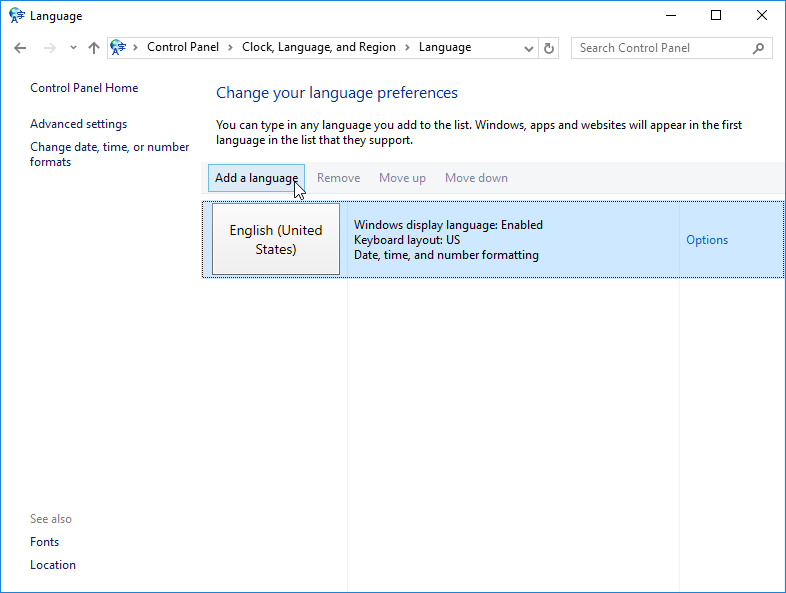Open Fonts under See also
786x593 pixels.
click(44, 542)
